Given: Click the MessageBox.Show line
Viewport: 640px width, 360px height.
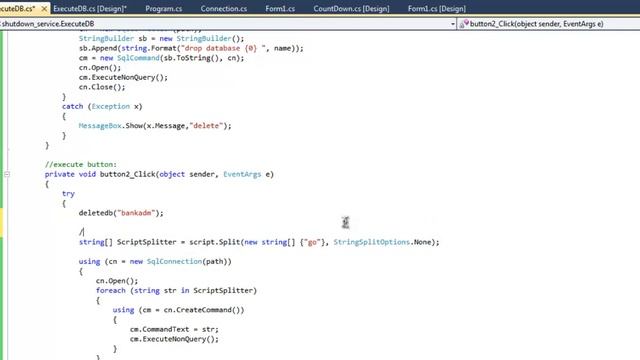Looking at the screenshot, I should tap(155, 126).
